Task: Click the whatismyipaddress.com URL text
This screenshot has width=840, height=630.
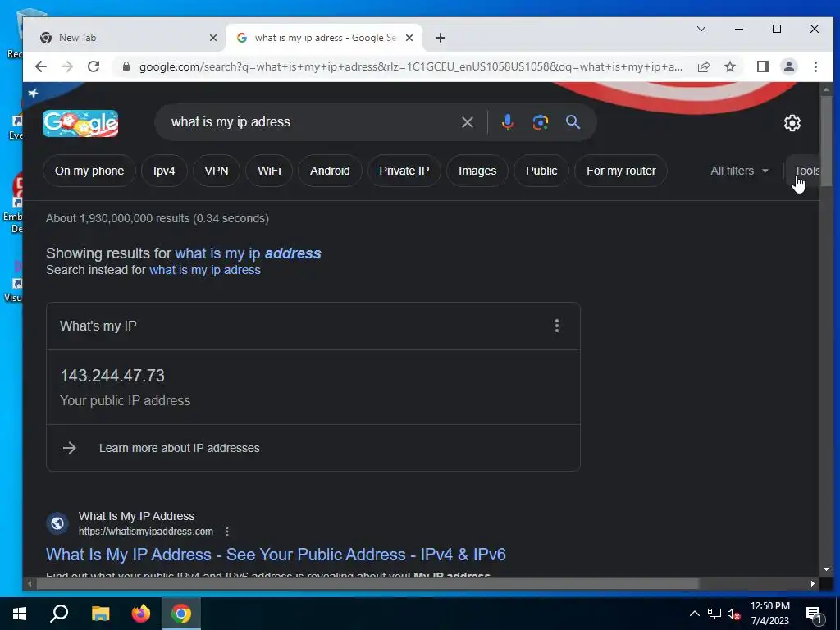Action: 146,532
